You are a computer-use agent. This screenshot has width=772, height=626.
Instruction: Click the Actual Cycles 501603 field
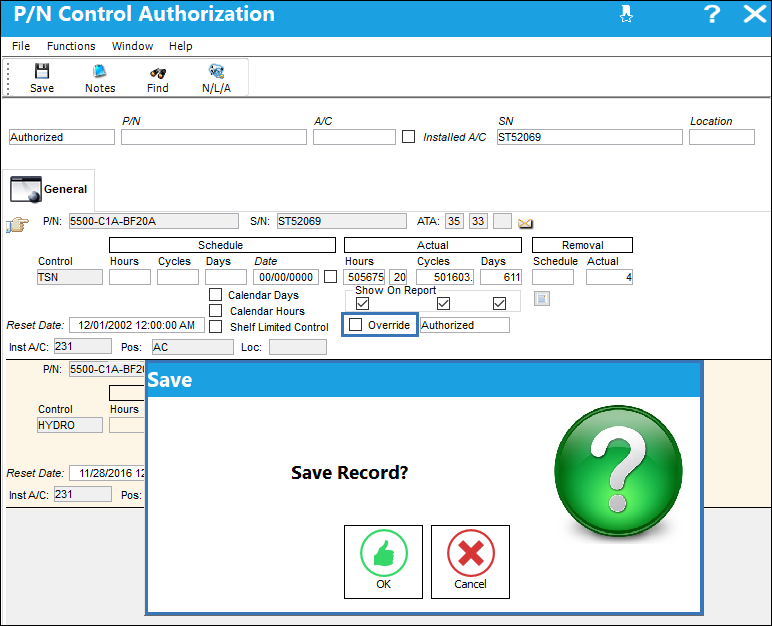pos(445,277)
